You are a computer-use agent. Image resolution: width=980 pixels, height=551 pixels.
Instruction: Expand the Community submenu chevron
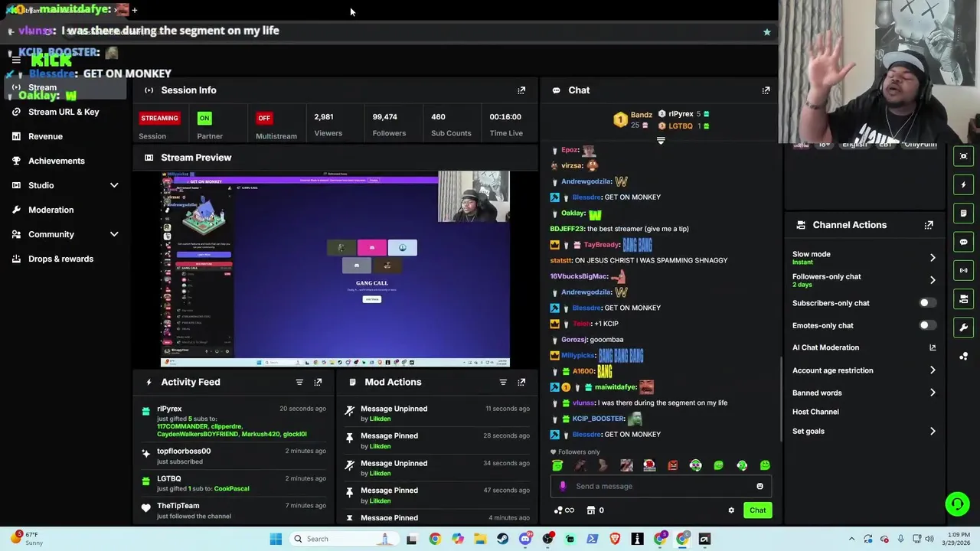click(114, 234)
